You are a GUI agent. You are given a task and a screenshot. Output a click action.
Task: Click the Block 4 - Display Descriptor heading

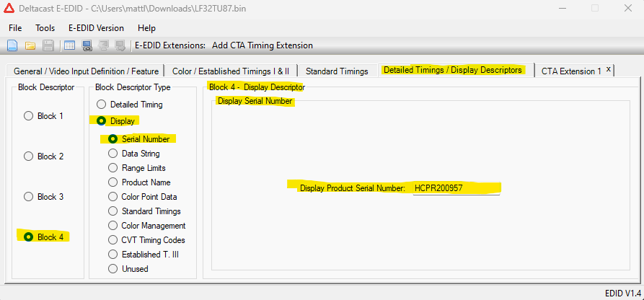pyautogui.click(x=257, y=87)
